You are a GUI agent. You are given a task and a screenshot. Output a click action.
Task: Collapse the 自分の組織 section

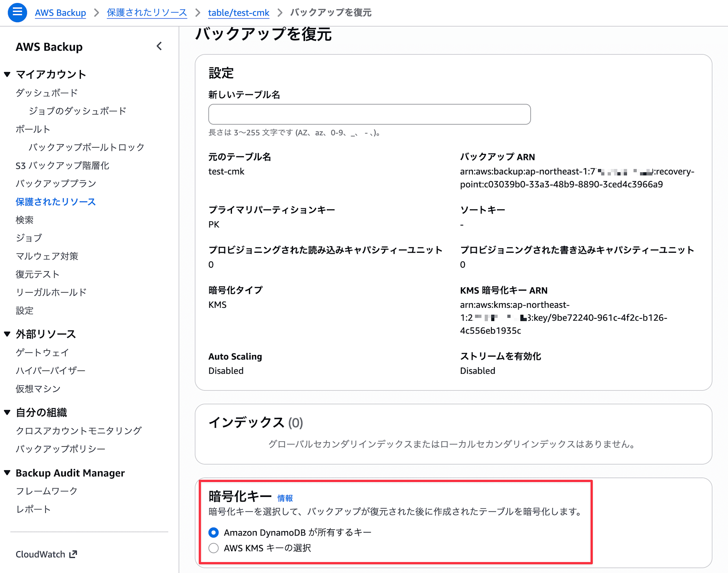click(x=7, y=412)
